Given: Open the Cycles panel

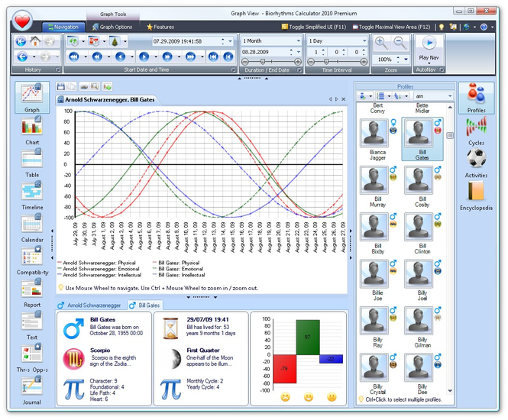Looking at the screenshot, I should 476,131.
